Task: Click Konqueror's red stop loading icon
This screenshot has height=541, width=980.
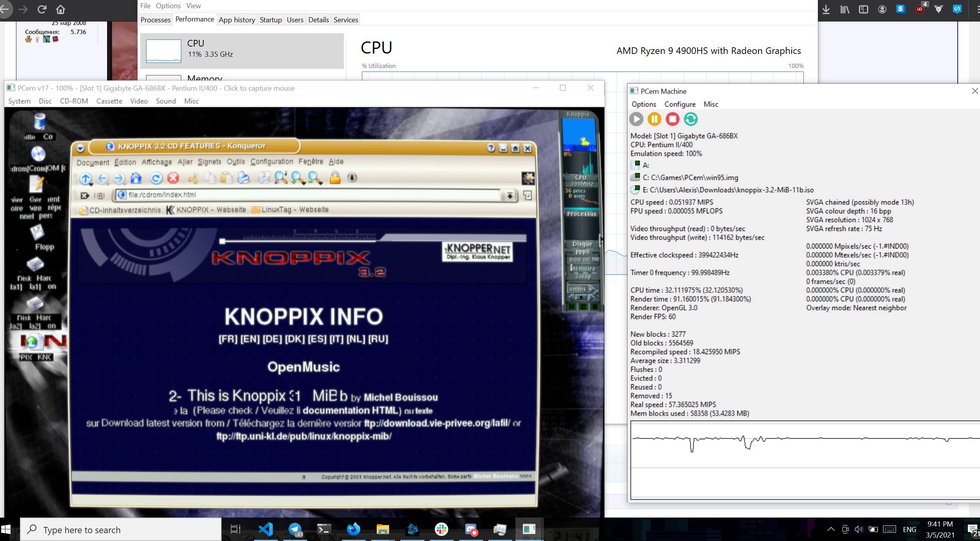Action: [173, 178]
